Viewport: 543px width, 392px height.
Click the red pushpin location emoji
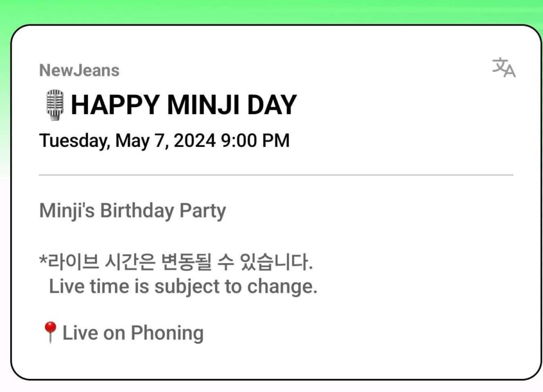tap(49, 333)
